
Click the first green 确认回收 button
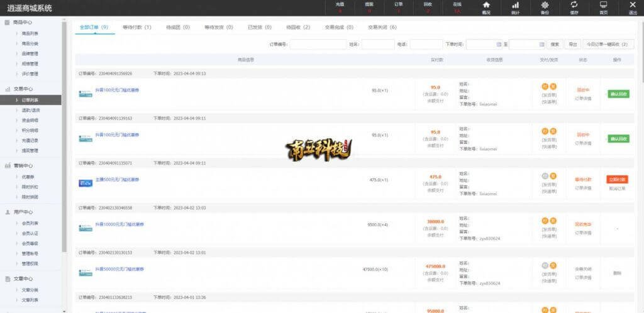[618, 94]
